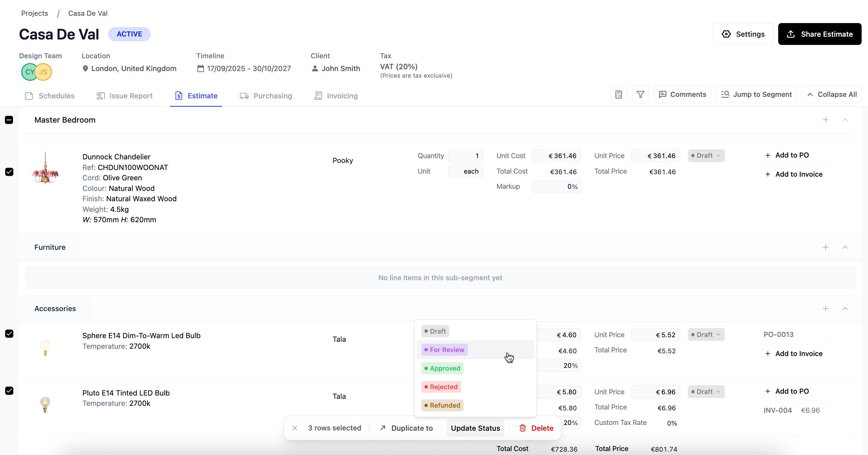Add Dunnock Chandelier to Invoice
The height and width of the screenshot is (455, 868).
click(794, 174)
